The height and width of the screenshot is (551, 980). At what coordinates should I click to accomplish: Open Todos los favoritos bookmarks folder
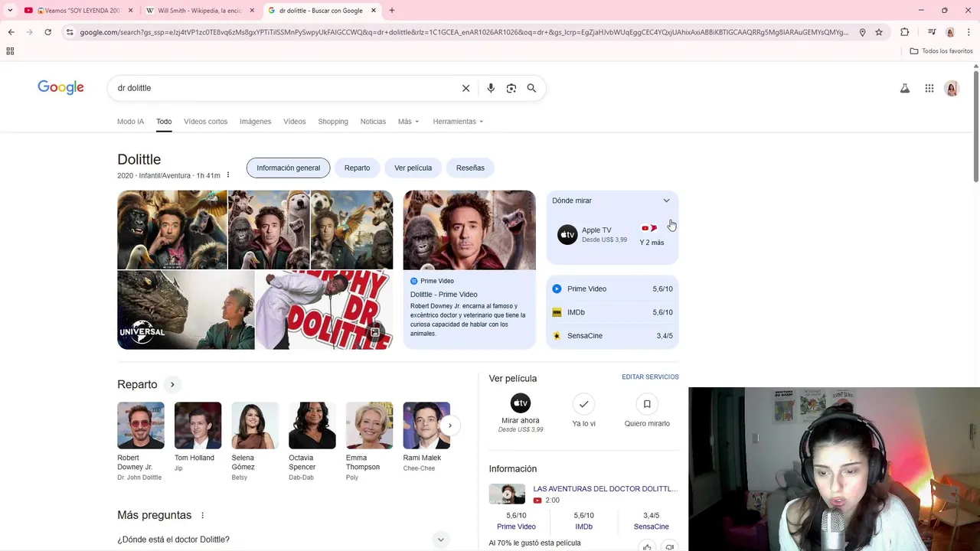coord(941,51)
